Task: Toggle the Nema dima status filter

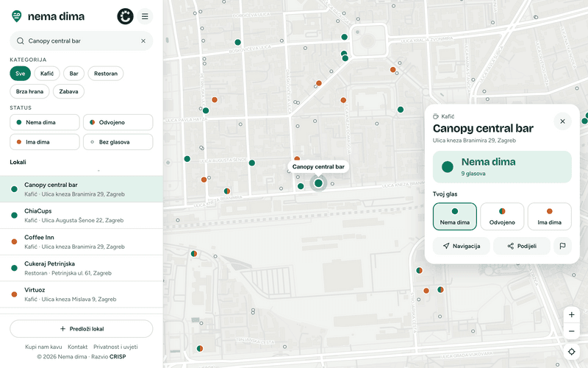Action: [45, 122]
